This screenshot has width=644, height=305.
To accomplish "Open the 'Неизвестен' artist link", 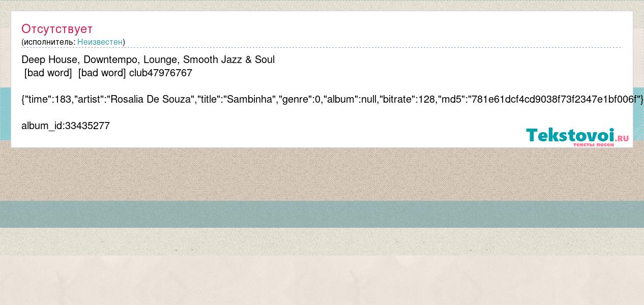I will [100, 42].
